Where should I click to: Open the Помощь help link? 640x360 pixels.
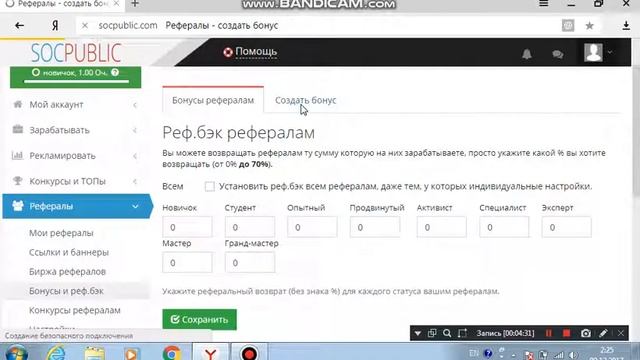coord(250,52)
